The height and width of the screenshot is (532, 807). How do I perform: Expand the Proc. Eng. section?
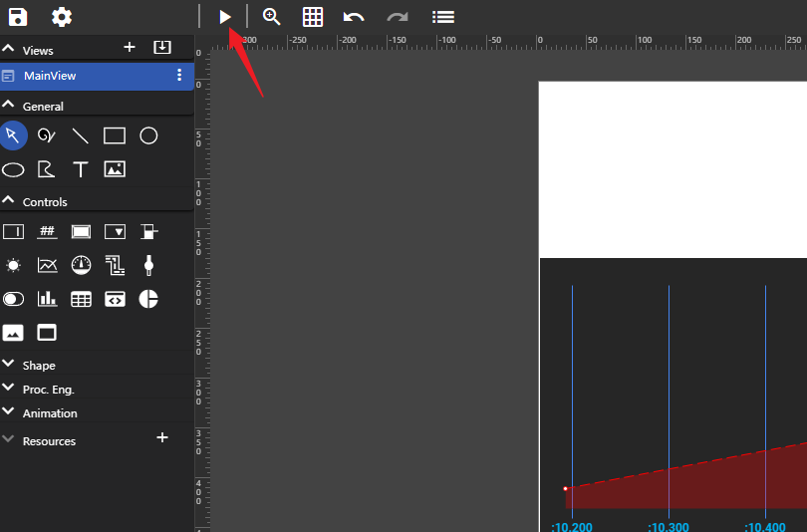coord(8,387)
